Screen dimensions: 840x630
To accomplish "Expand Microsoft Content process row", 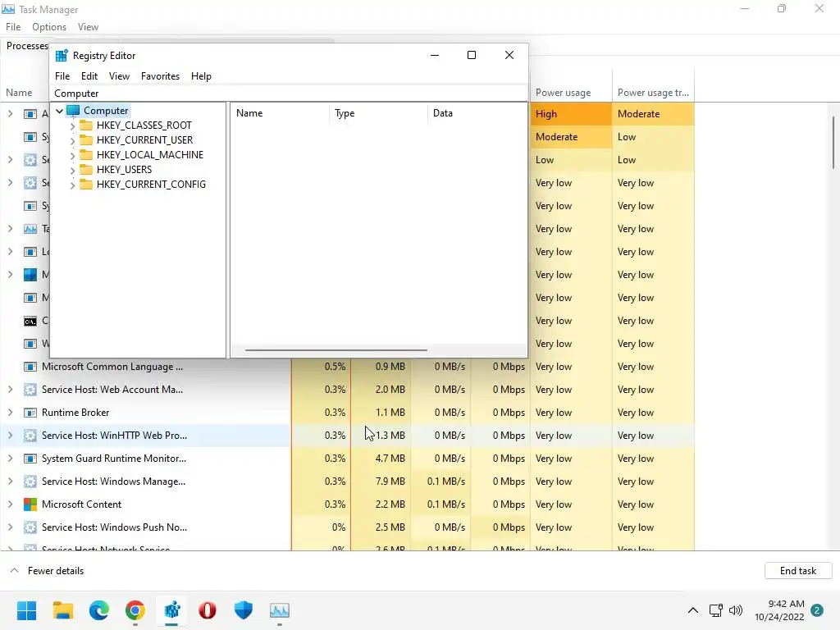I will (10, 504).
